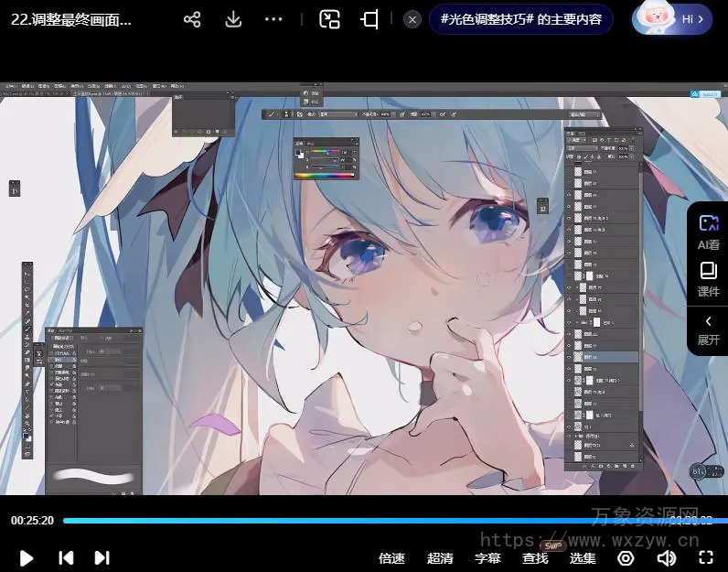Open the 光色调整技巧 main content summary
Viewport: 728px width, 572px height.
[x=520, y=19]
